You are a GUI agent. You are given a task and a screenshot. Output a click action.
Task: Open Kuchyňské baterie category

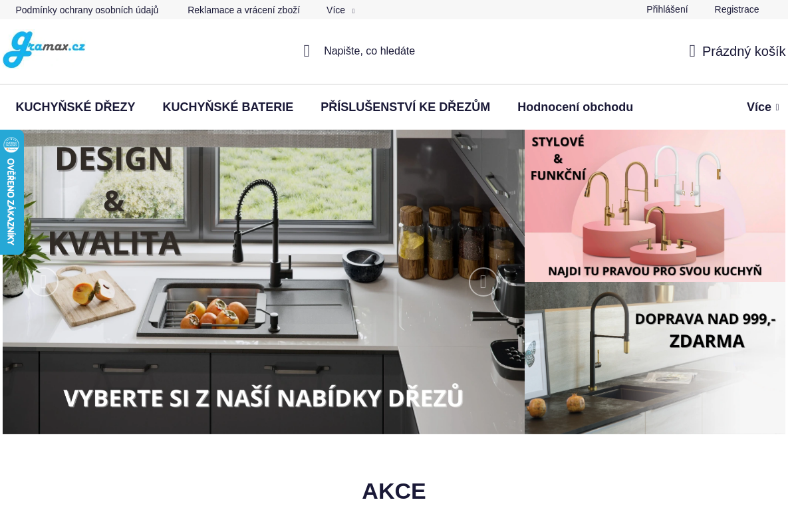tap(228, 107)
